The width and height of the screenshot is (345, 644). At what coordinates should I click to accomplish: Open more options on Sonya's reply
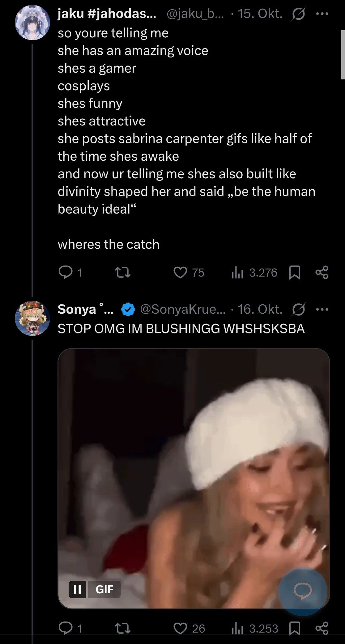[x=322, y=309]
